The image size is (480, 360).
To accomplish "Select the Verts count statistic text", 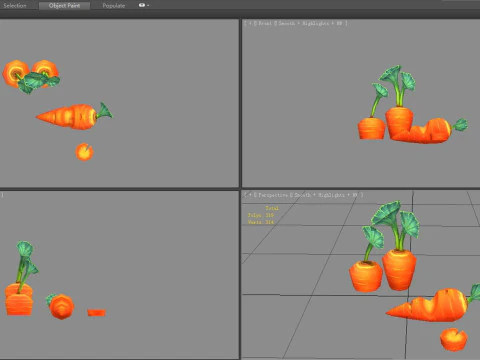I will (261, 222).
